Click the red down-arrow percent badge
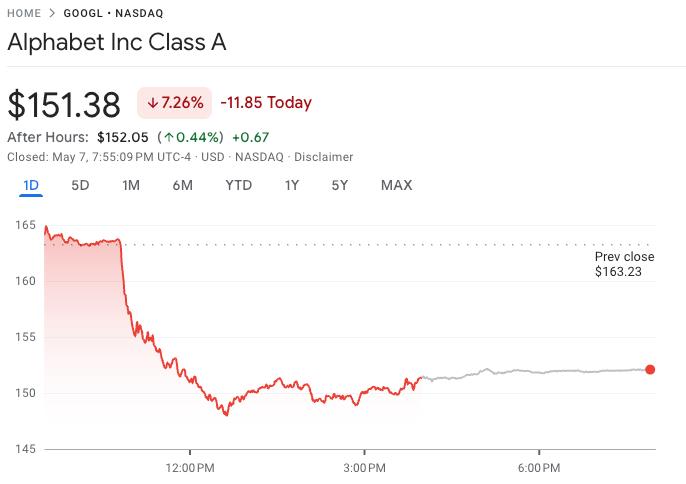Viewport: 686px width, 484px height. [175, 102]
